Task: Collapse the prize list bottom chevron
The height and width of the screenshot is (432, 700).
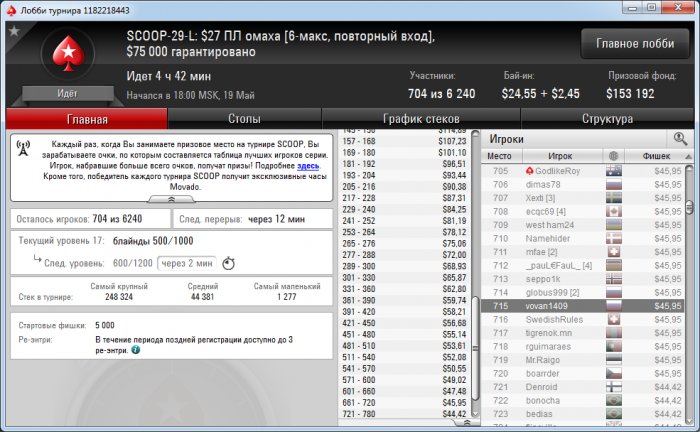Action: tap(466, 422)
